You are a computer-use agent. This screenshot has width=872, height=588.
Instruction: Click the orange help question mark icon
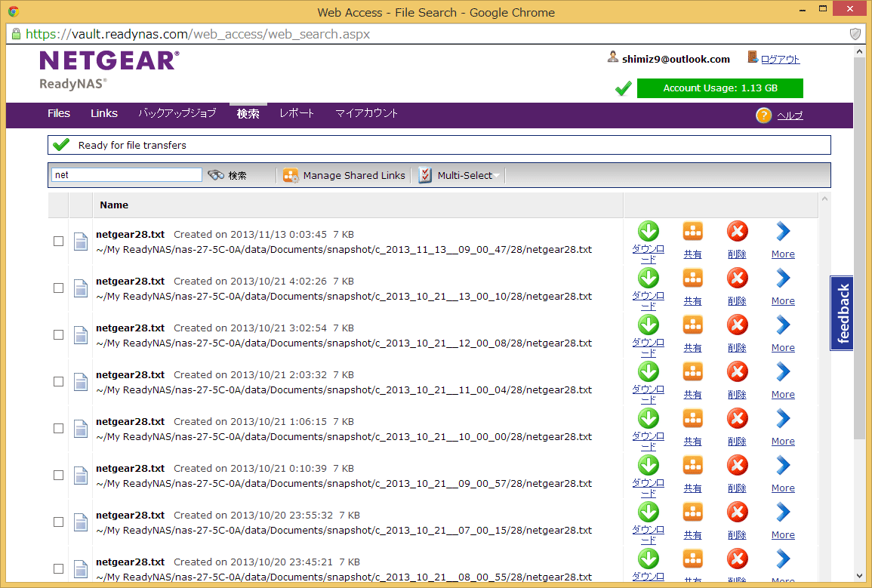763,115
